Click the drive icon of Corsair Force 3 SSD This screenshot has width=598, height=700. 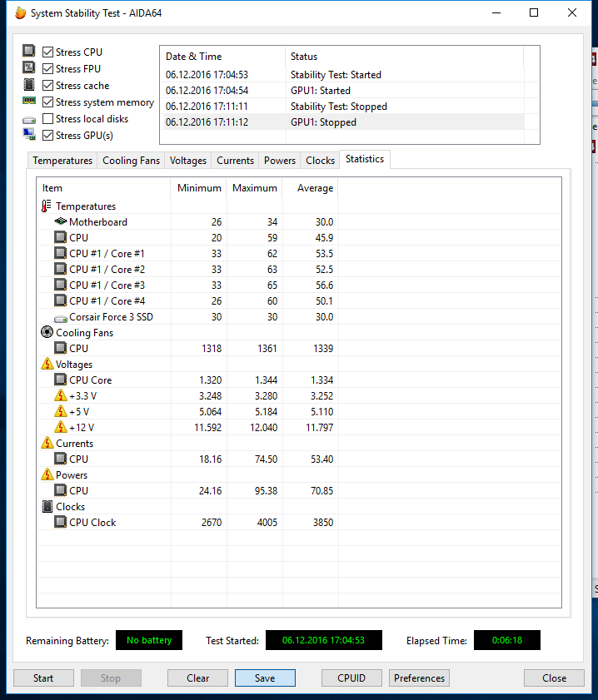tap(60, 318)
